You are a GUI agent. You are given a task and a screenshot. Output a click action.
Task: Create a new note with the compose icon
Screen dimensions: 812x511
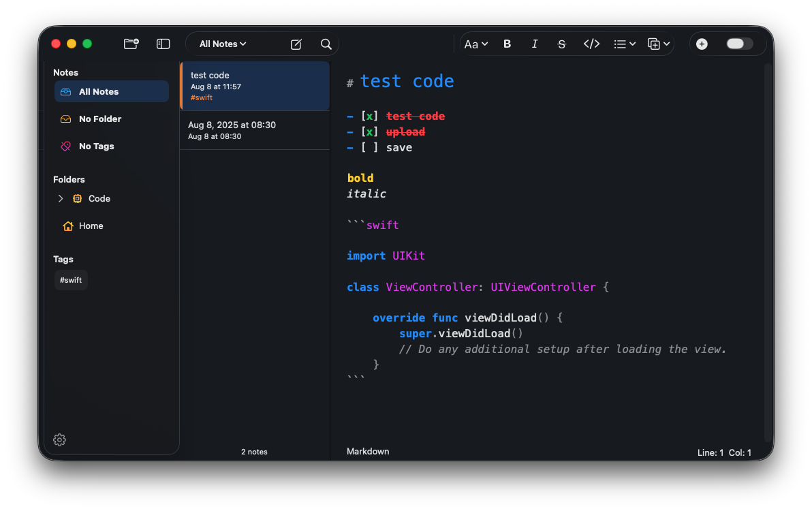[296, 44]
